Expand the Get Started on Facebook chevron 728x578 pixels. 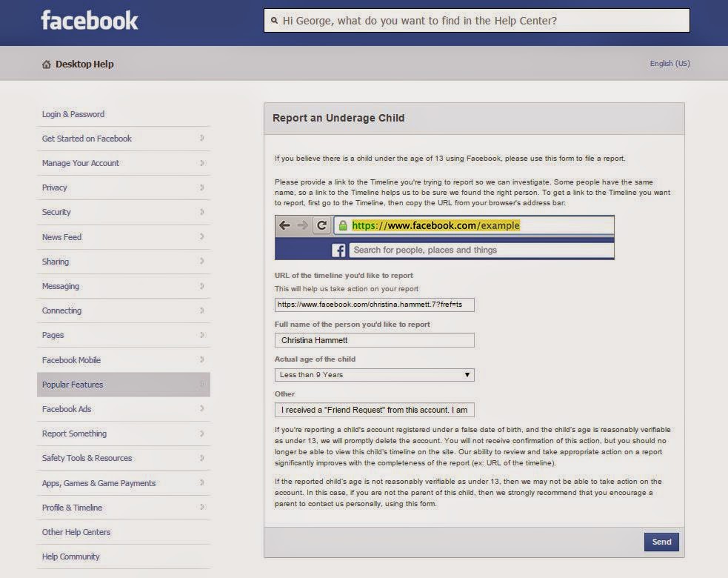201,138
